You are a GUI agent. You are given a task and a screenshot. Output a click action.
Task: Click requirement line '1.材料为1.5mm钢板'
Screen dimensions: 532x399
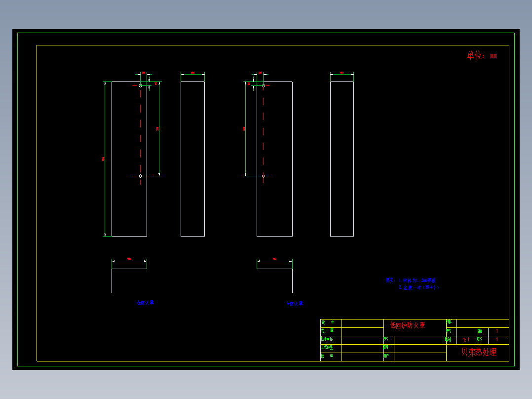click(417, 280)
